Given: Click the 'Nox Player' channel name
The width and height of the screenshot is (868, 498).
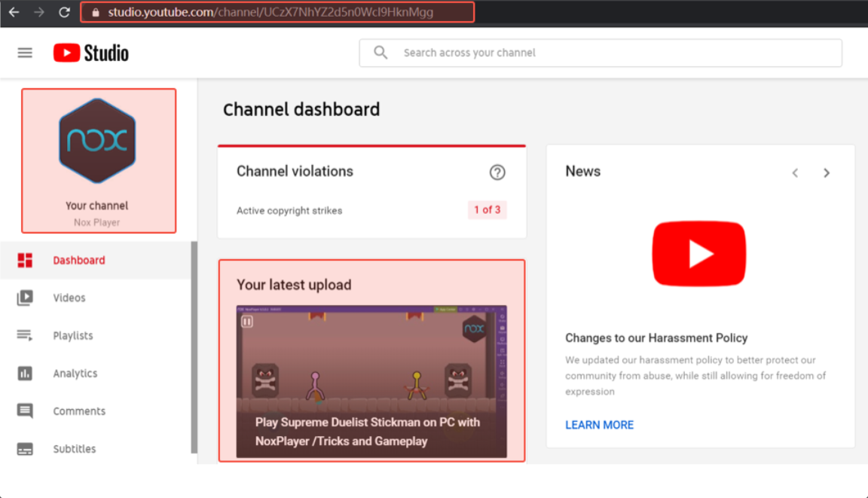Looking at the screenshot, I should 97,222.
